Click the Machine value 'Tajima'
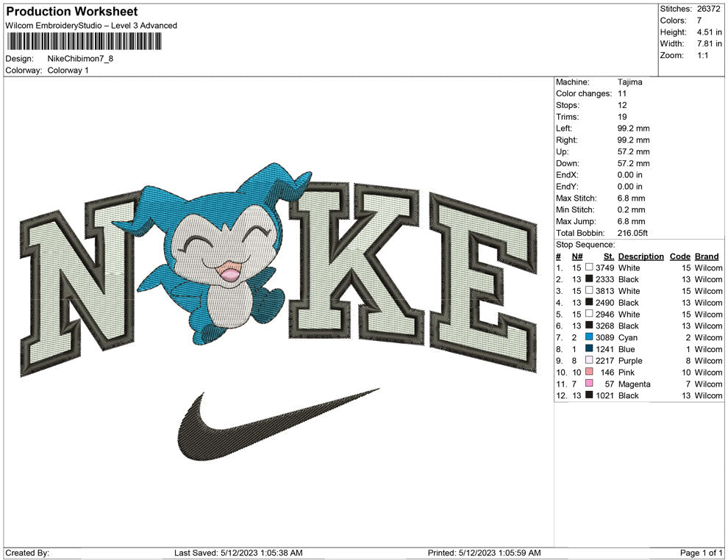This screenshot has width=728, height=560. [630, 82]
